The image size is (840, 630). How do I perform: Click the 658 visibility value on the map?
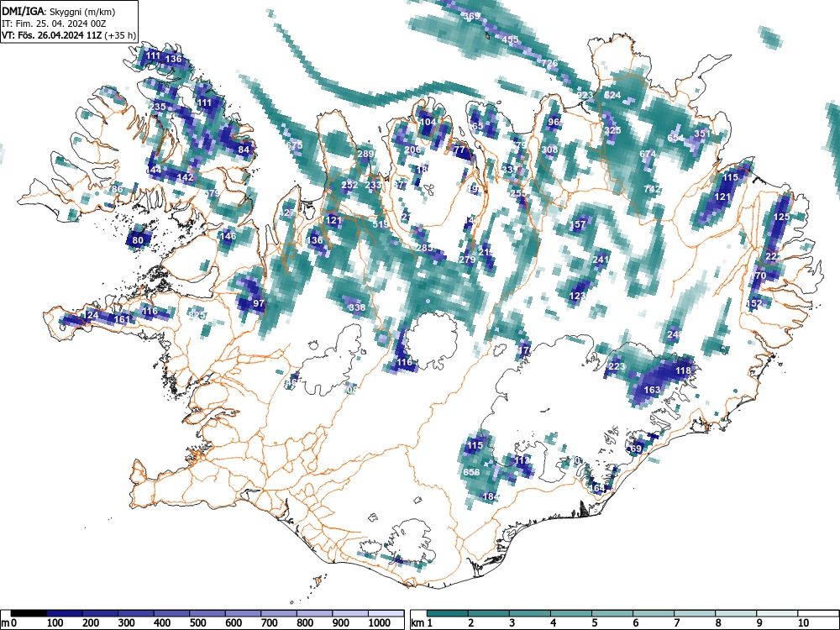[471, 472]
